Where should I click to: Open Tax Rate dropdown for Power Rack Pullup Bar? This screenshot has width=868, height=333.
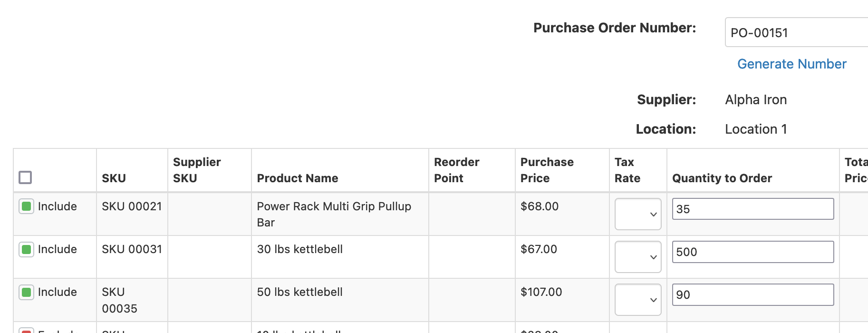[x=637, y=214]
